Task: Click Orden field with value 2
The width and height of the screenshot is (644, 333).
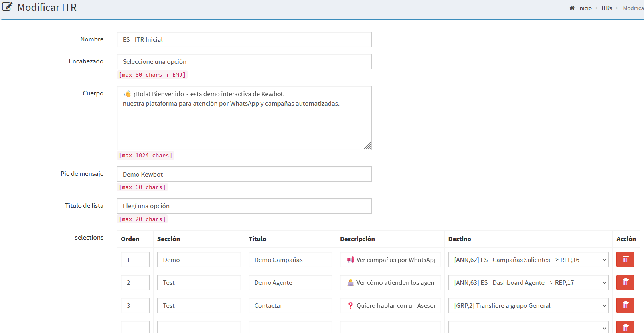Action: click(x=135, y=282)
